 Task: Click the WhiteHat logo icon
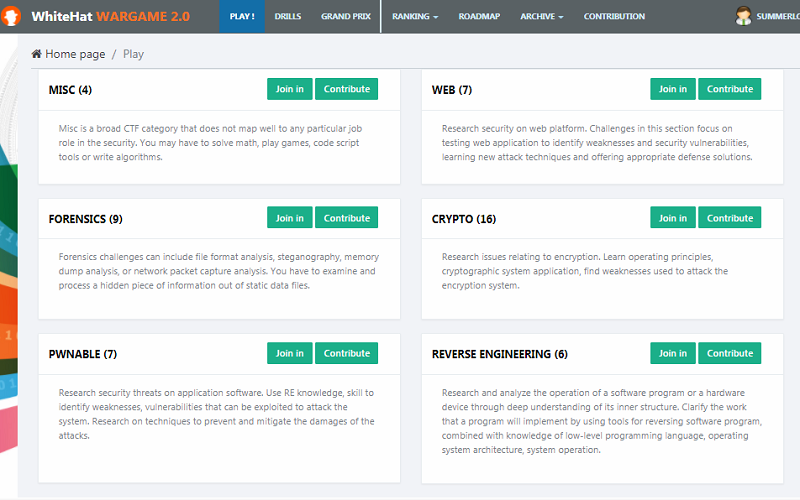click(12, 16)
